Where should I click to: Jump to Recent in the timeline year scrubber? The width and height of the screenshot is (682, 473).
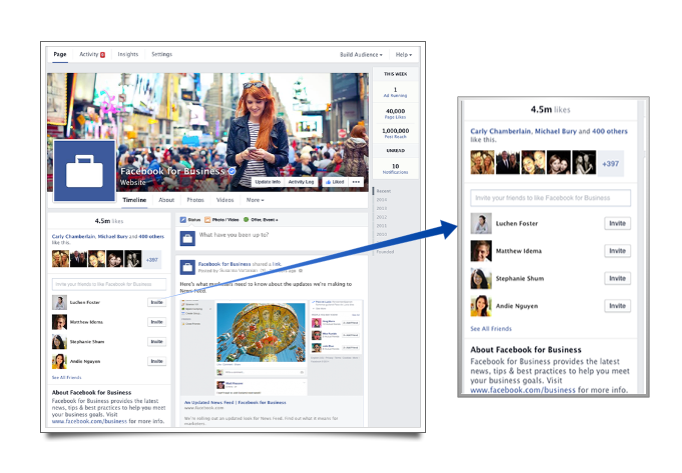point(383,190)
